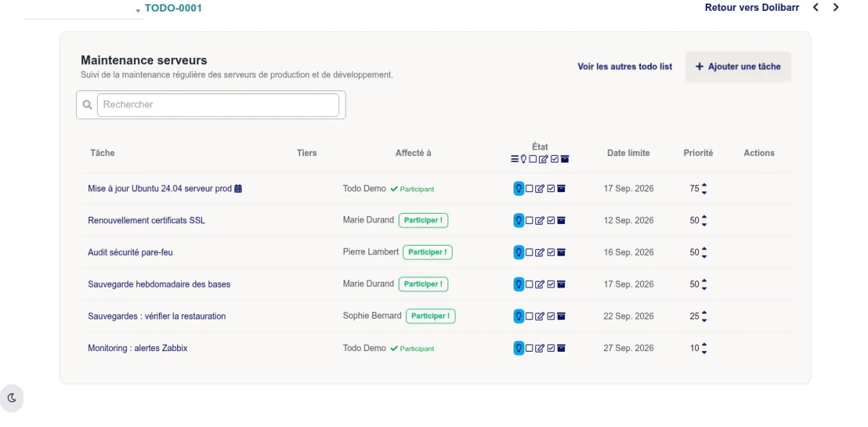Set Sauvegarde hebdomadaire des bases todo square
This screenshot has width=868, height=427.
[529, 284]
